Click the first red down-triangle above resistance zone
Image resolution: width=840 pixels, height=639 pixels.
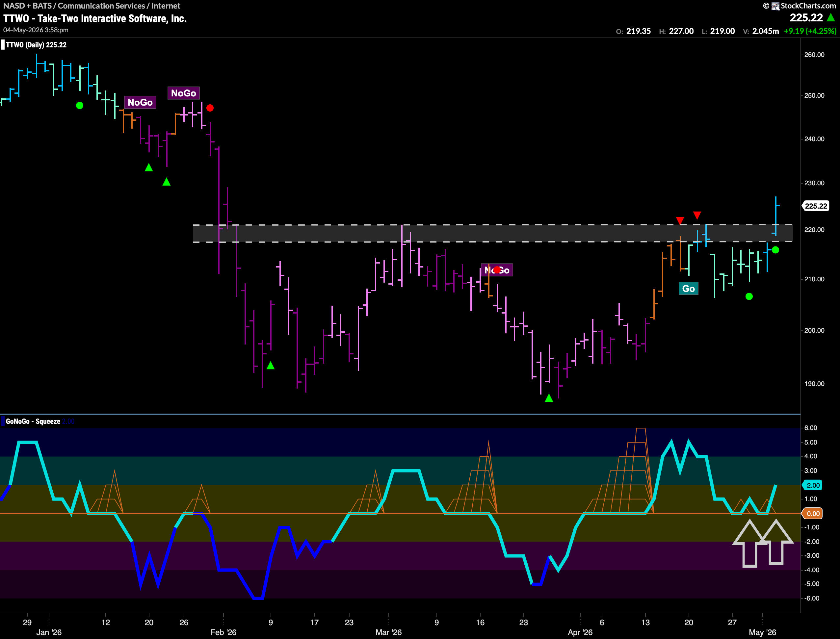coord(680,220)
